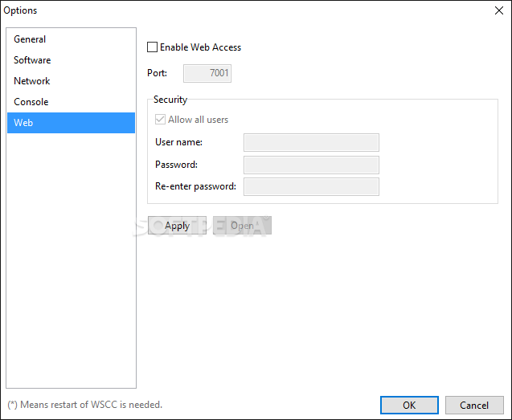Focus the User name input field

[311, 142]
